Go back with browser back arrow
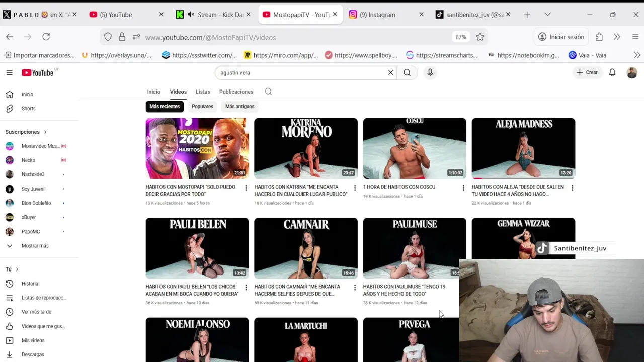Screen dimensions: 644x362 10,37
